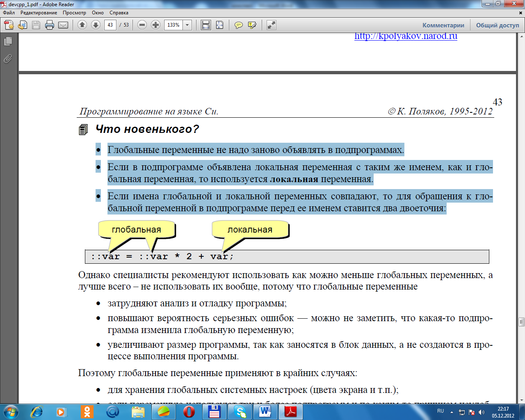Viewport: 525px width, 420px height.
Task: Click the convert file to PDF icon
Action: coord(23,25)
